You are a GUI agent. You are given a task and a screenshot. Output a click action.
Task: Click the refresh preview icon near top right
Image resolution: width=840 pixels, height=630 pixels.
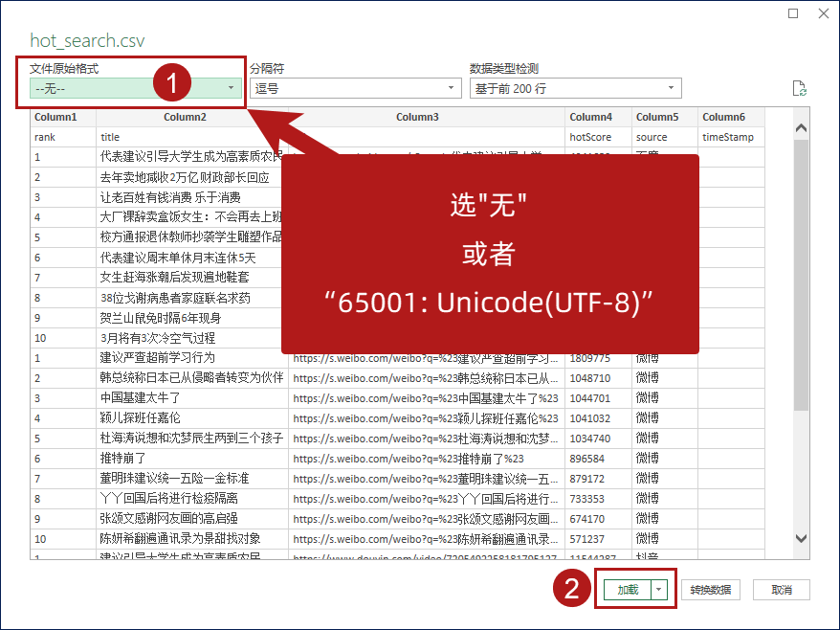pyautogui.click(x=800, y=87)
